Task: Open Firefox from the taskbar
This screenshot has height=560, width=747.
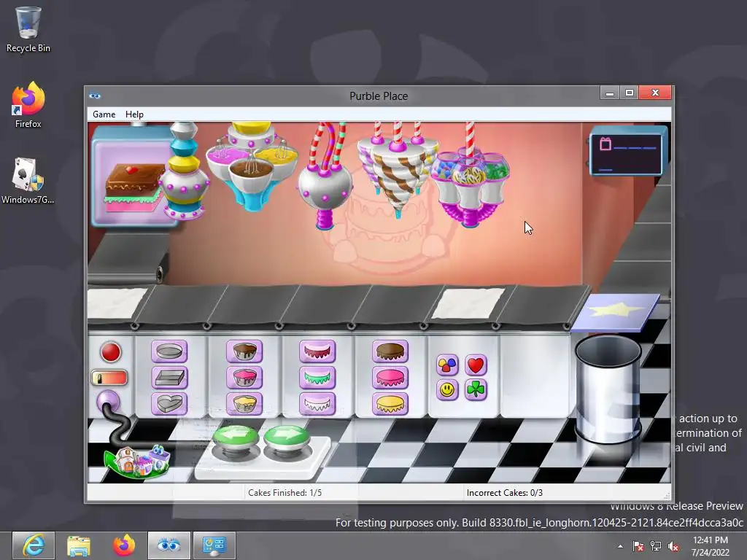Action: pos(124,545)
